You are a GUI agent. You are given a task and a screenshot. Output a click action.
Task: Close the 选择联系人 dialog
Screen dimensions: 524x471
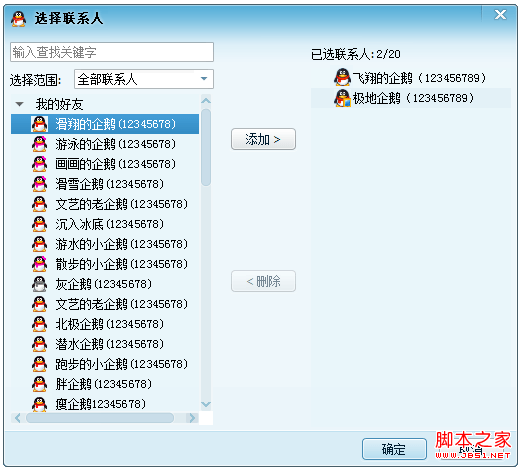[500, 14]
